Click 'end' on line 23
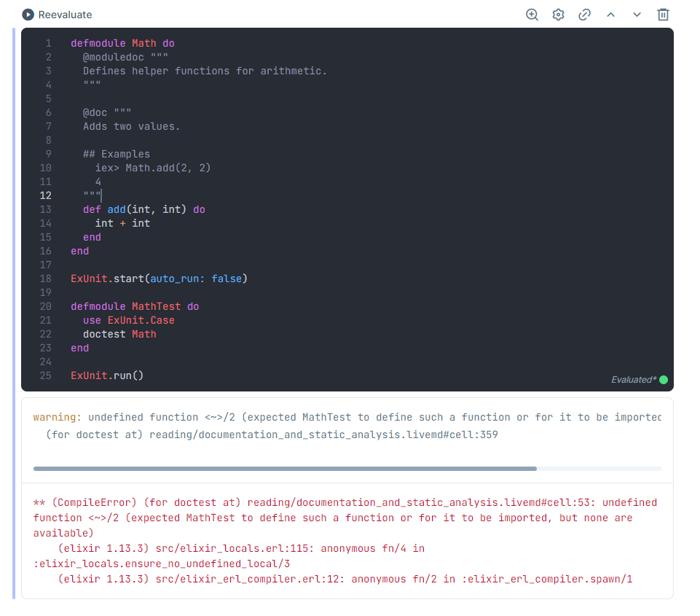This screenshot has width=700, height=616. pos(79,348)
